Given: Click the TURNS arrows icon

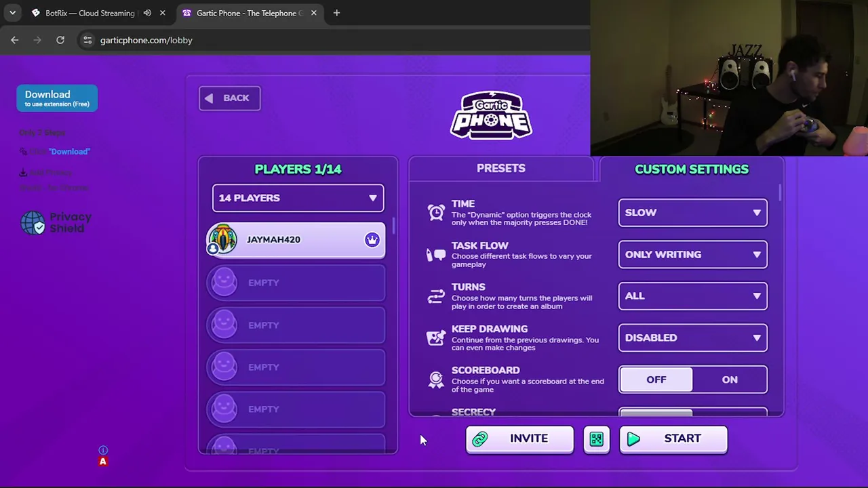Looking at the screenshot, I should 436,296.
